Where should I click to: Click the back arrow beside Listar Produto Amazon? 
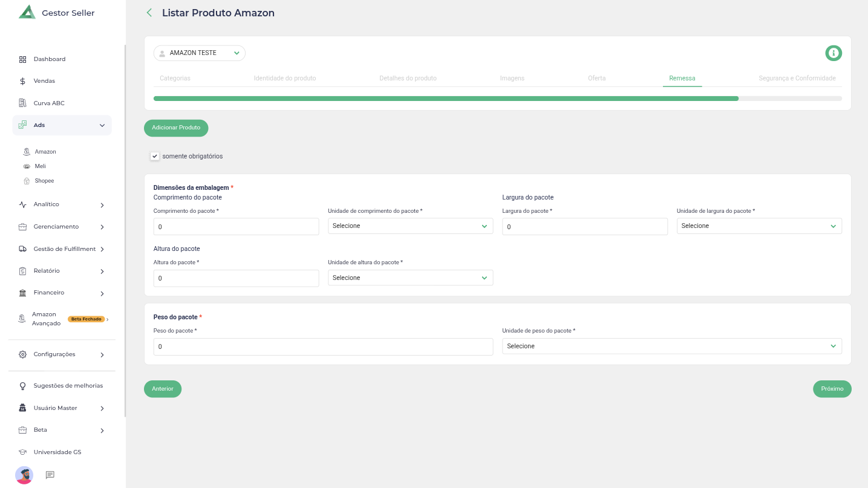(149, 13)
